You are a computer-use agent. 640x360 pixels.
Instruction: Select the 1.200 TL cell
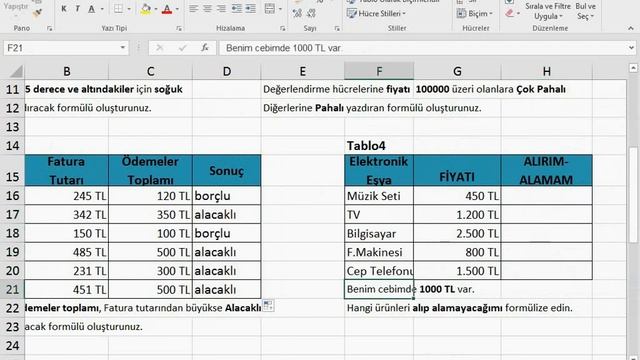pos(457,214)
